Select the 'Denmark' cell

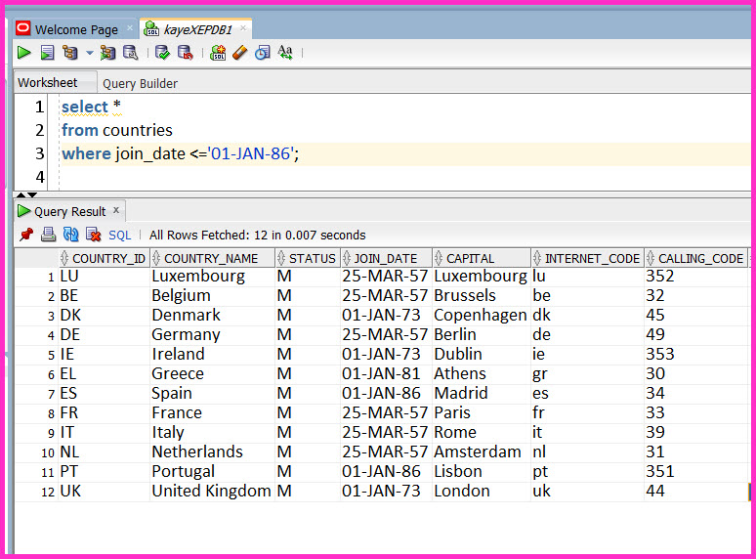point(212,316)
